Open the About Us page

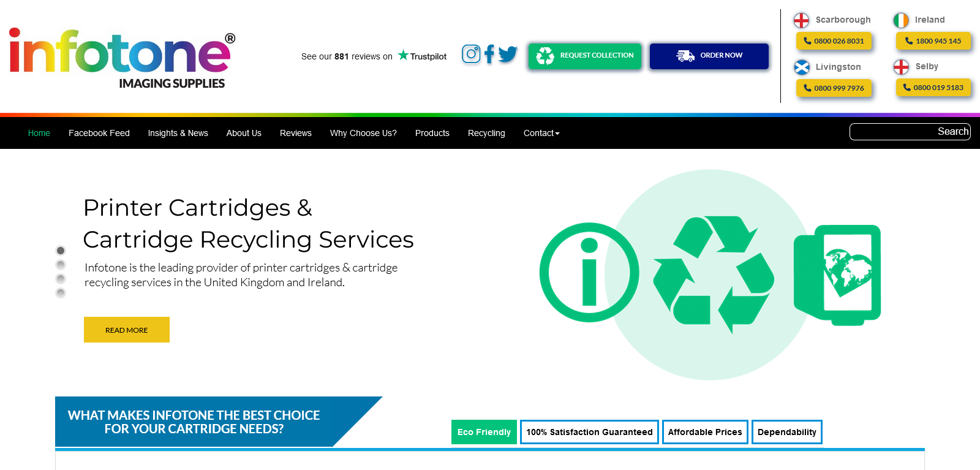[x=244, y=133]
